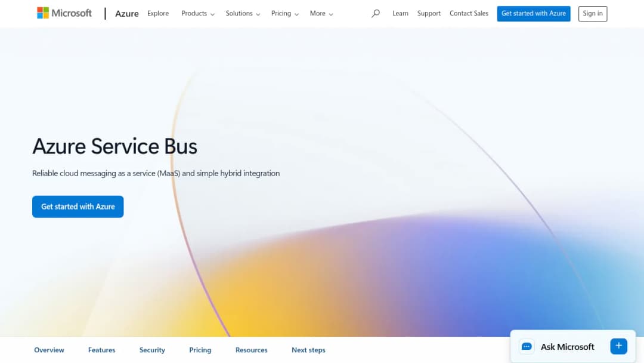Click the Sign in button
644x363 pixels.
pyautogui.click(x=593, y=14)
